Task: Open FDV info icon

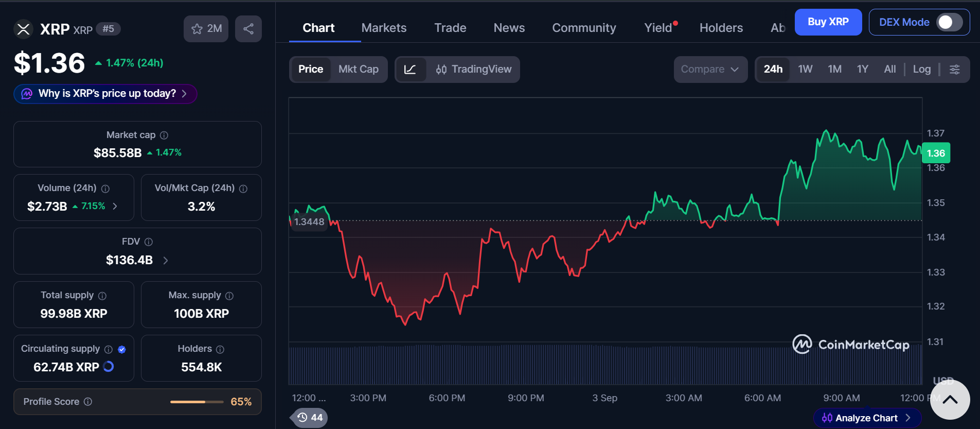Action: (x=149, y=242)
